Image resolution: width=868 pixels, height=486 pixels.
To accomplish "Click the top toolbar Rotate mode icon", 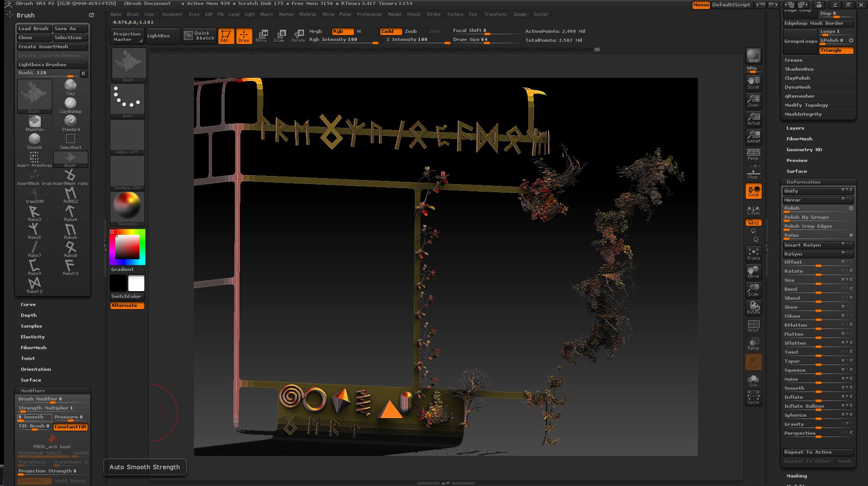I will click(x=298, y=36).
